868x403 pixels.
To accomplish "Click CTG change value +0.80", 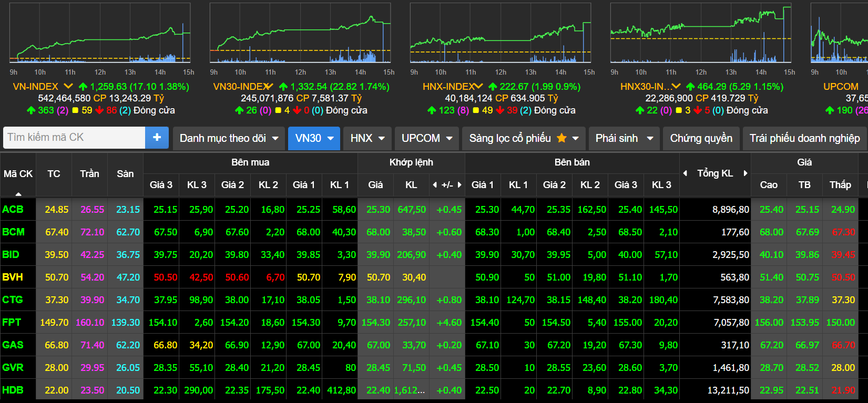I will point(449,299).
